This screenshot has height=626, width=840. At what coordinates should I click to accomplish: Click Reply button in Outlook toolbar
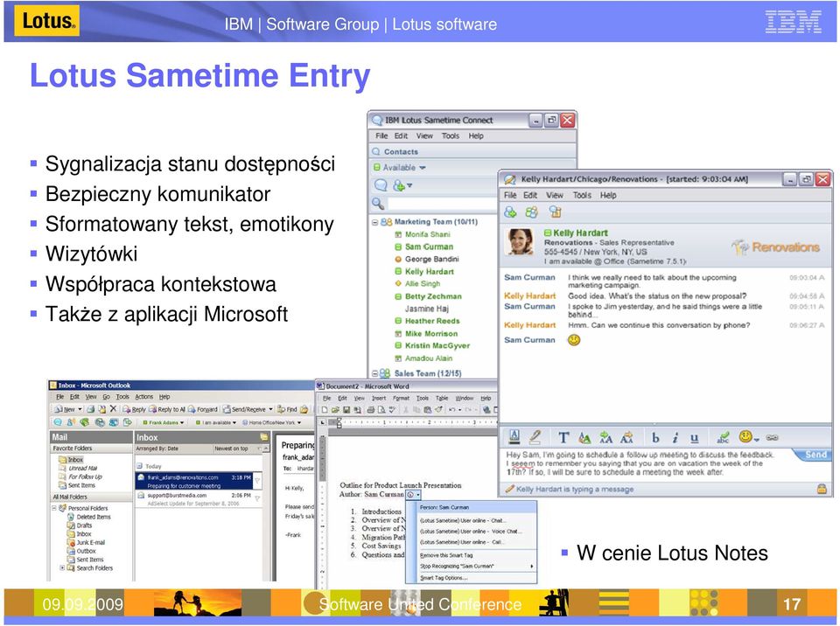tap(135, 409)
